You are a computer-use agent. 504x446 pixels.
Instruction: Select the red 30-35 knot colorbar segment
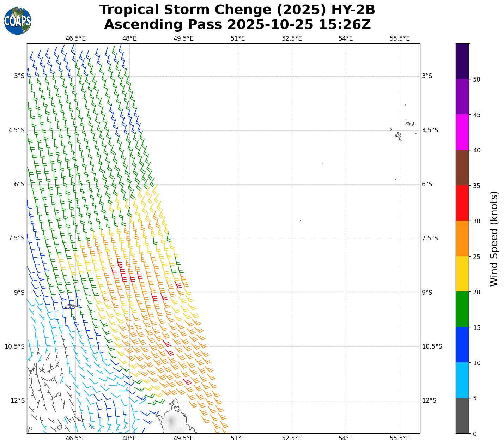coord(462,203)
